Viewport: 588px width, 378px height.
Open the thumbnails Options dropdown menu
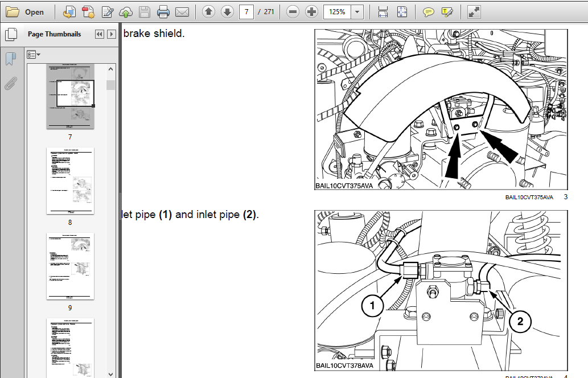(33, 55)
